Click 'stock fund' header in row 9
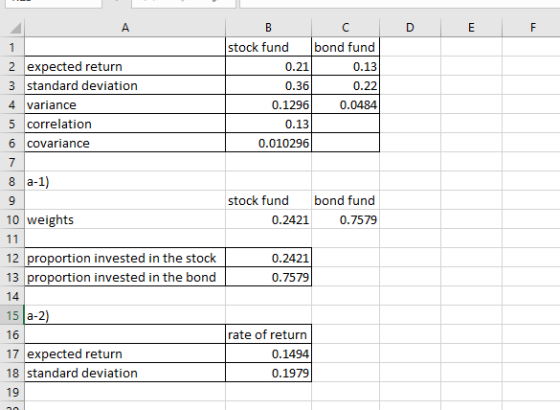This screenshot has width=560, height=410. (x=268, y=200)
